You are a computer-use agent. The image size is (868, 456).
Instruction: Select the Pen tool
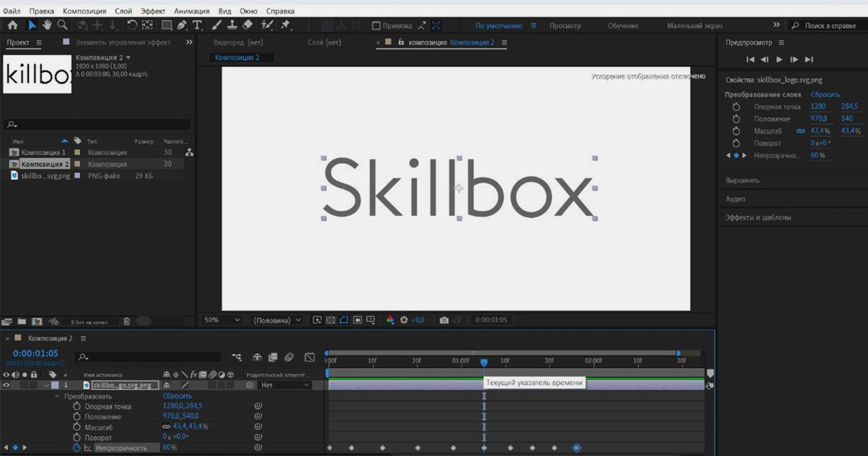[181, 25]
